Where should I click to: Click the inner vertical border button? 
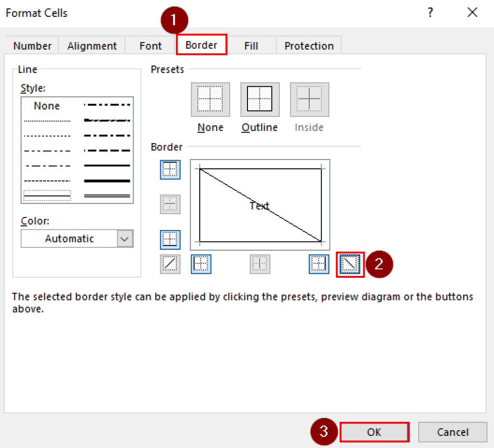pyautogui.click(x=260, y=264)
